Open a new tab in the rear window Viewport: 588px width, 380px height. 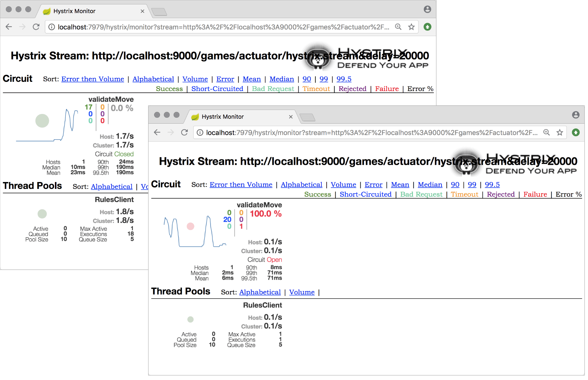159,12
